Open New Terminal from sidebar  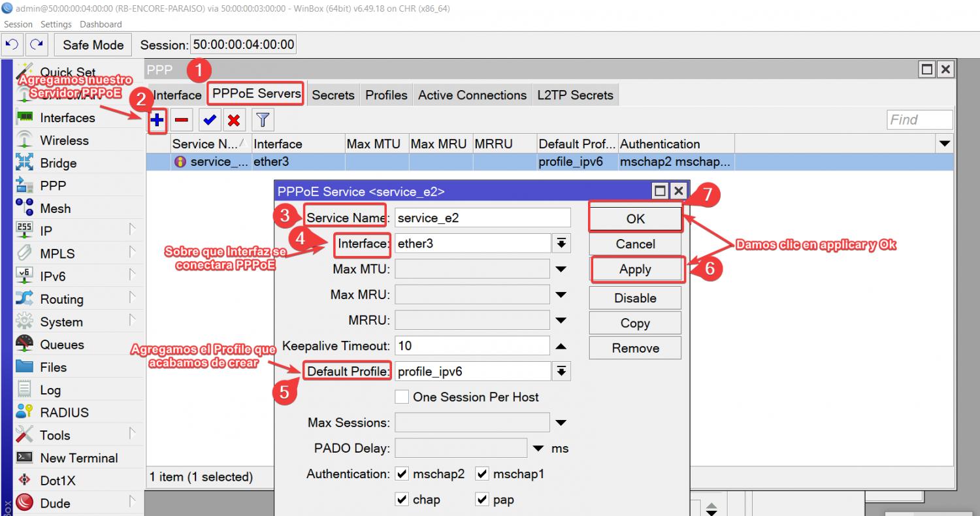[78, 458]
